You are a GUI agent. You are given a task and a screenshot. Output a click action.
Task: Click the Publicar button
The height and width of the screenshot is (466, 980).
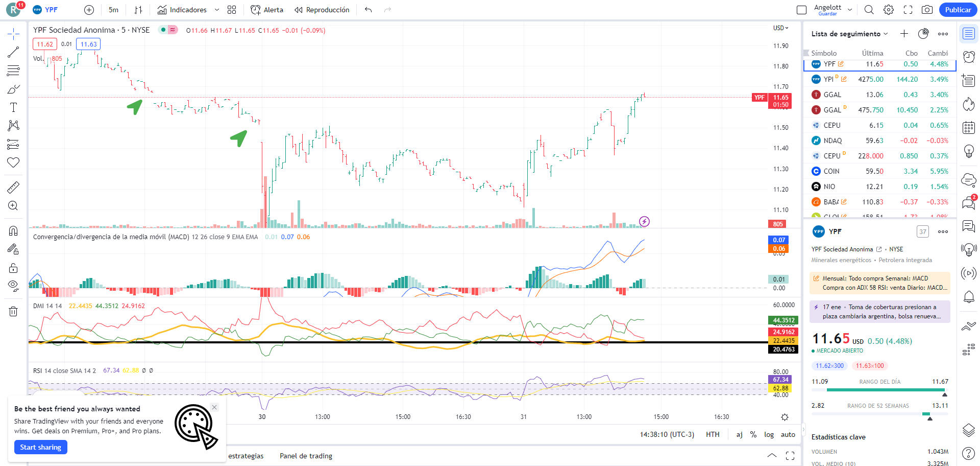click(958, 10)
